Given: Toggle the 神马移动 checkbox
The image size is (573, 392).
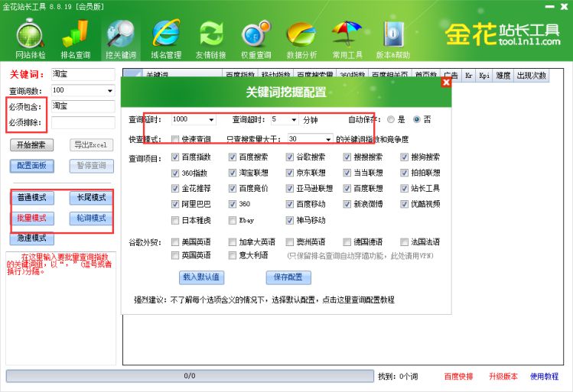Looking at the screenshot, I should 290,220.
